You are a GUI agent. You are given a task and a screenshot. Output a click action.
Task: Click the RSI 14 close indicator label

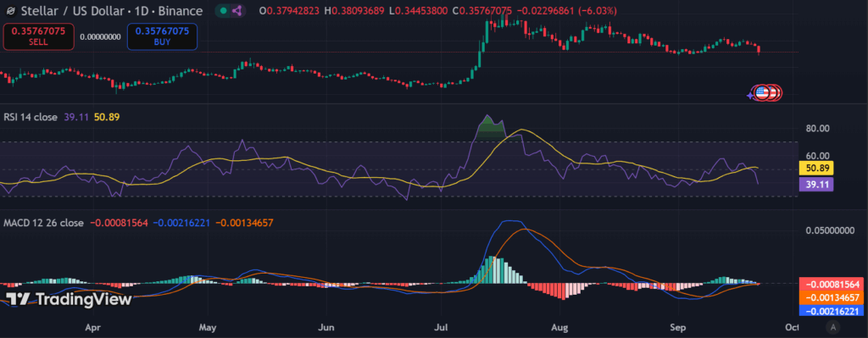tap(31, 117)
